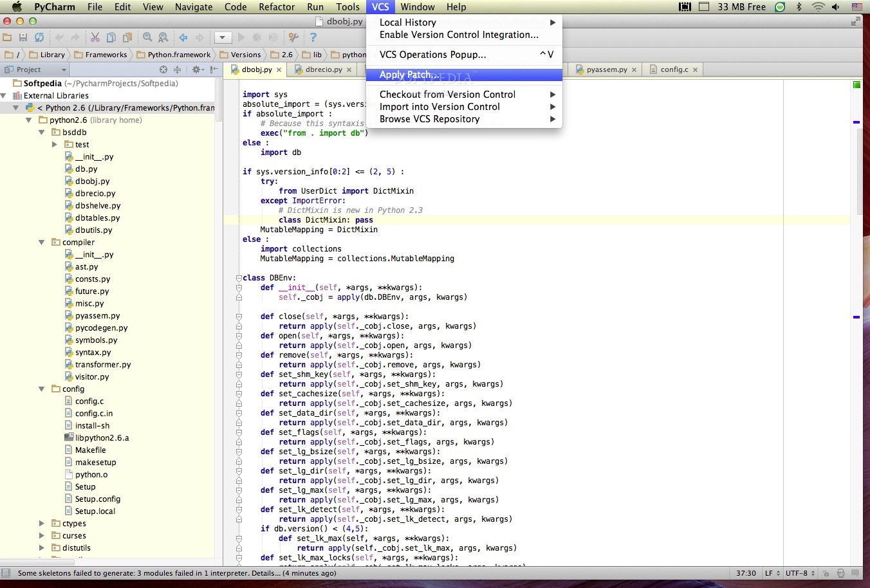Click the Forward navigation arrow
Screen dimensions: 870x588
199,38
